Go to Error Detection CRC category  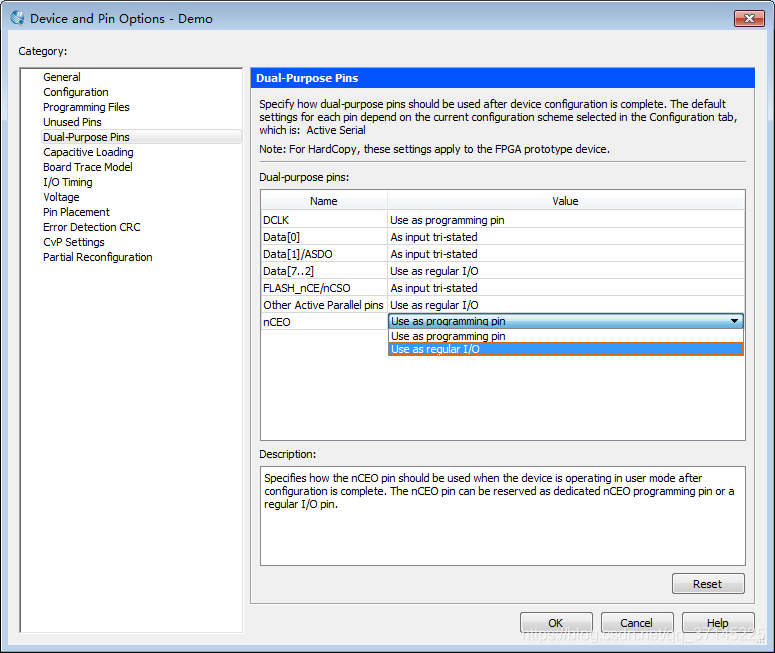coord(91,227)
